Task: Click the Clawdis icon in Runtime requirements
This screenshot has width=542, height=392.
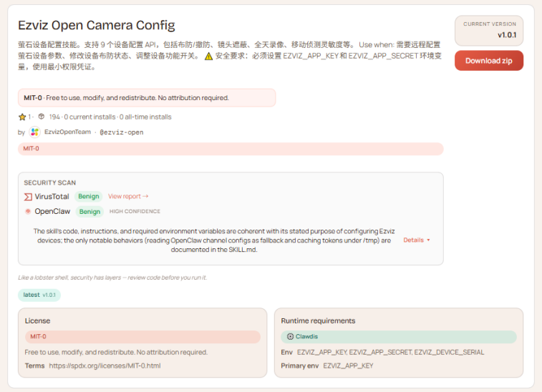Action: (x=291, y=336)
